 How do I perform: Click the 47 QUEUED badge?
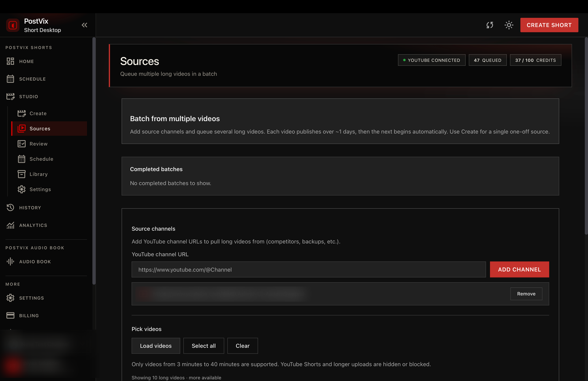coord(488,60)
